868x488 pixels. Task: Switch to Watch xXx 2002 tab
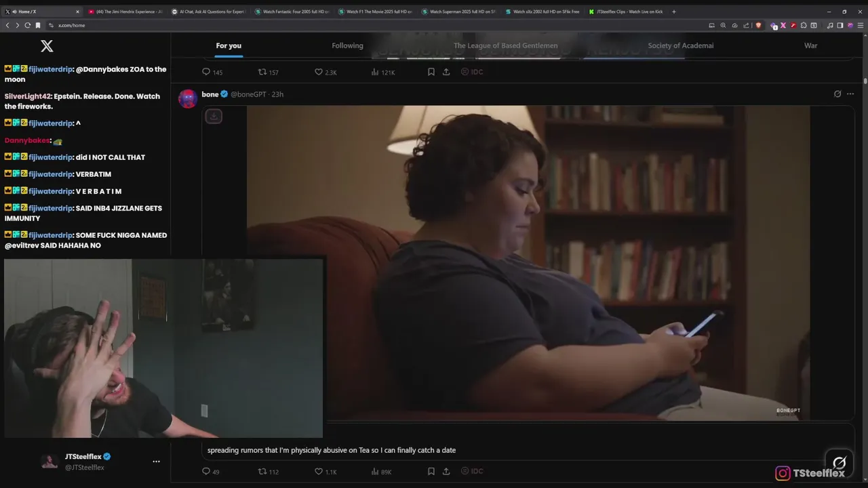point(541,12)
